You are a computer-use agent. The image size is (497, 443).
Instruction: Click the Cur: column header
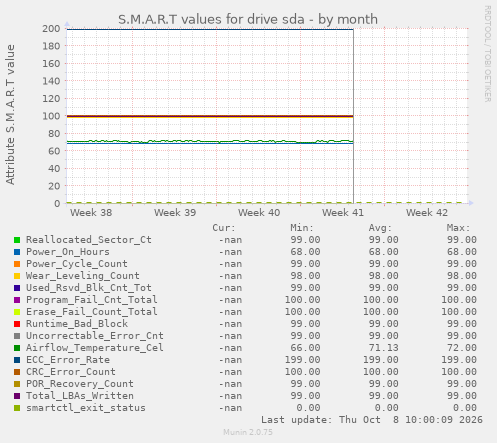(224, 228)
